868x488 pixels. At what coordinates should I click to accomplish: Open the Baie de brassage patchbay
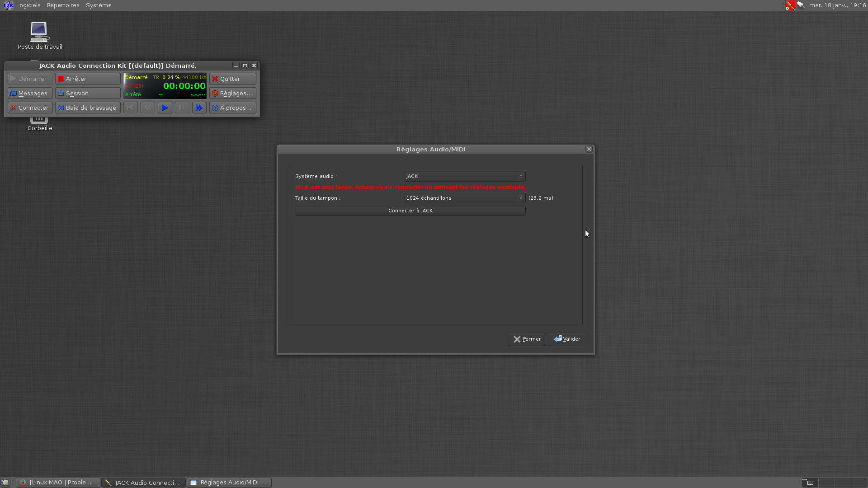pos(88,108)
